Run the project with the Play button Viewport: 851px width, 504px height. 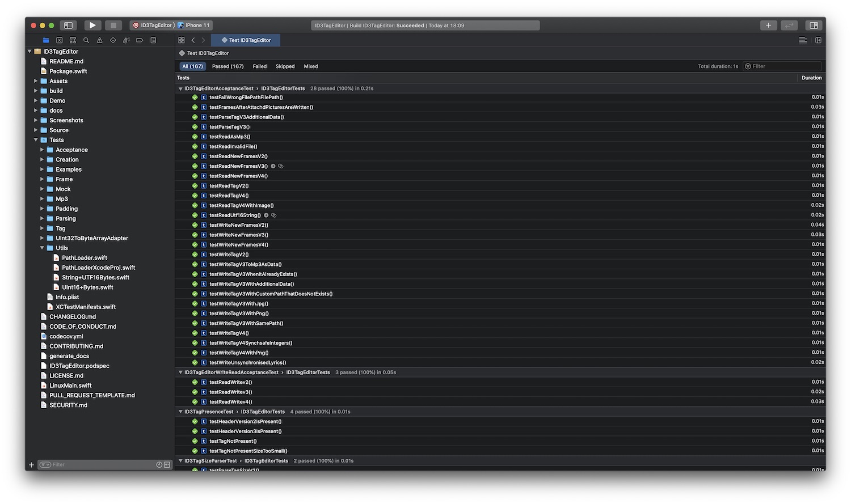coord(92,25)
